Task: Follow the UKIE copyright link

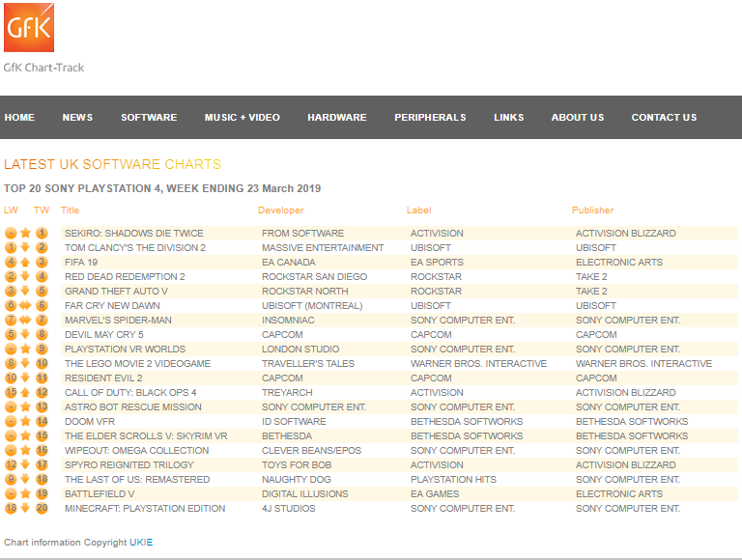Action: coord(141,542)
